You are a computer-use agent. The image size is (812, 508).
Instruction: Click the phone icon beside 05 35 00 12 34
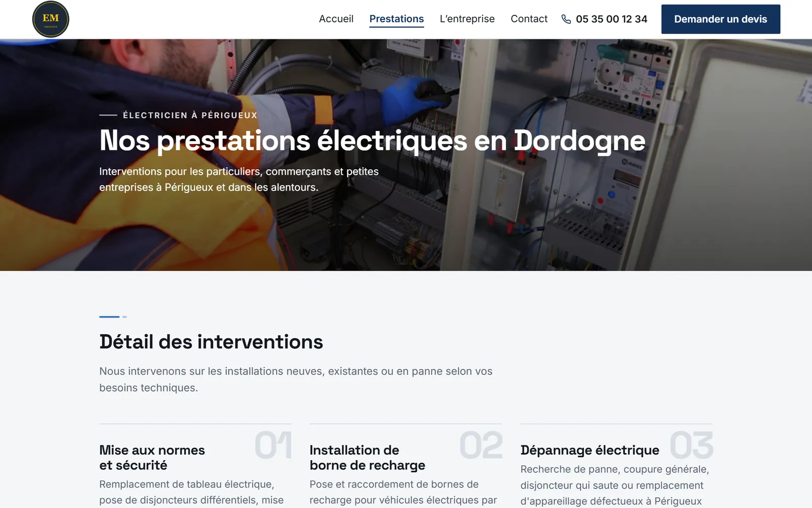[x=566, y=19]
